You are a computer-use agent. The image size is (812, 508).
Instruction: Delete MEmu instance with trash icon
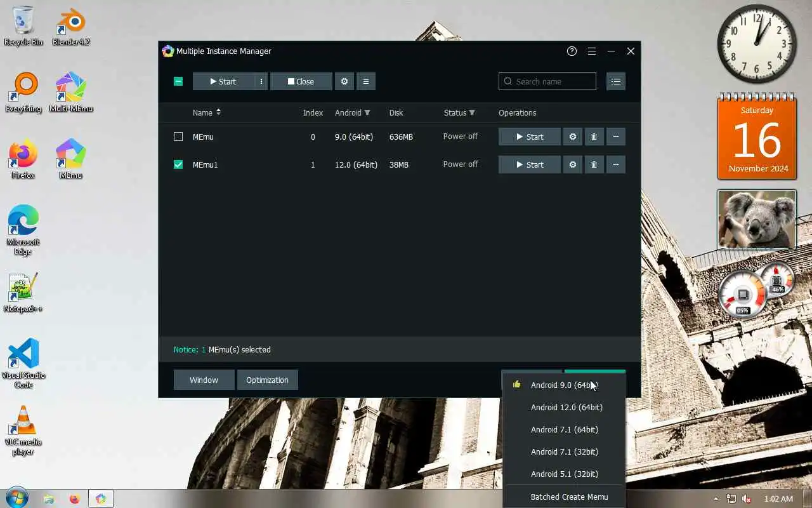click(x=594, y=137)
